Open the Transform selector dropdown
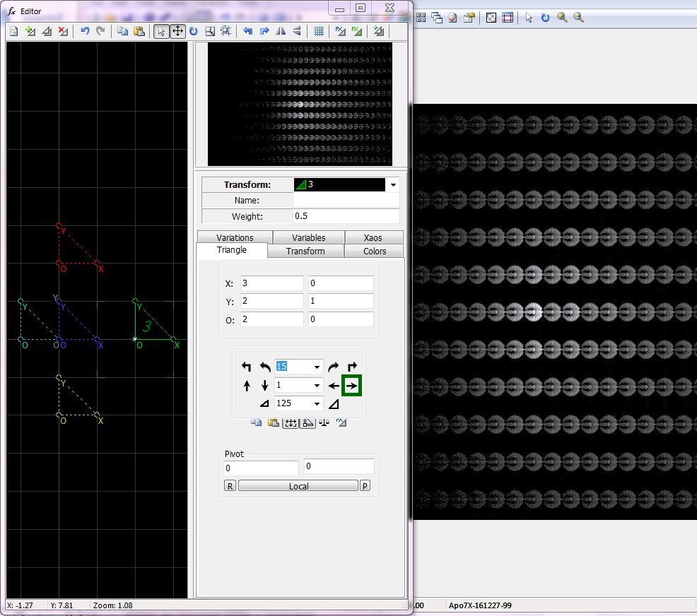The image size is (697, 616). tap(393, 185)
